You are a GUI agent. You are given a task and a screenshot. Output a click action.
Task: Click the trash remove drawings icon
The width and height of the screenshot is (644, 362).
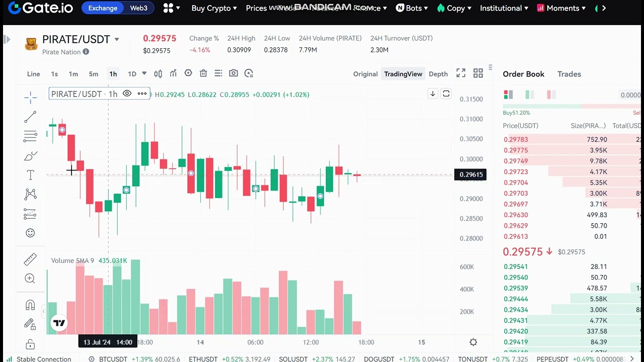[203, 73]
